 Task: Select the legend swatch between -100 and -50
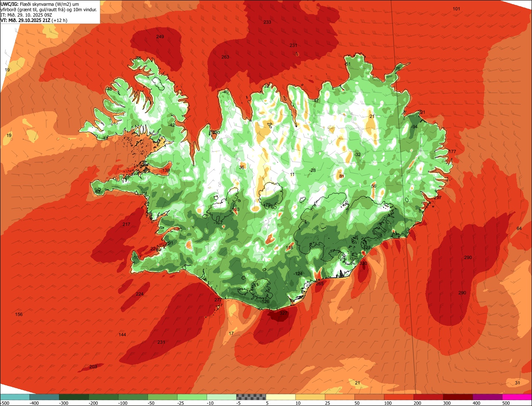pyautogui.click(x=133, y=397)
